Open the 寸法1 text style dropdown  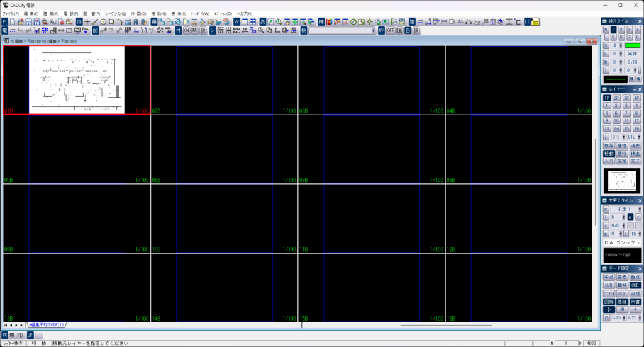(639, 208)
